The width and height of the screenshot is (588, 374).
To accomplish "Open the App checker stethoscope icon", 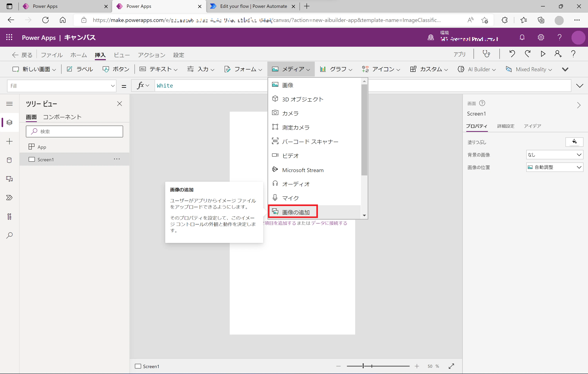I will pyautogui.click(x=486, y=54).
